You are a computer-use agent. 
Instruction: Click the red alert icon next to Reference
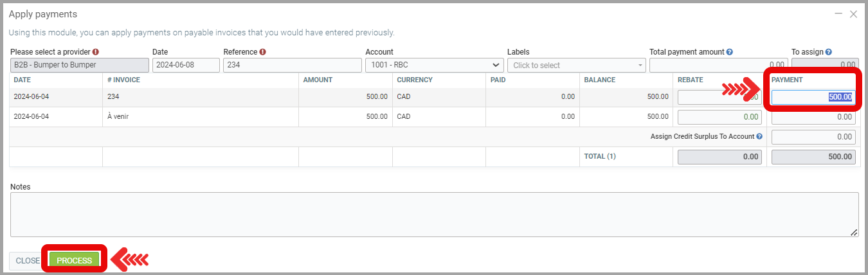[263, 52]
